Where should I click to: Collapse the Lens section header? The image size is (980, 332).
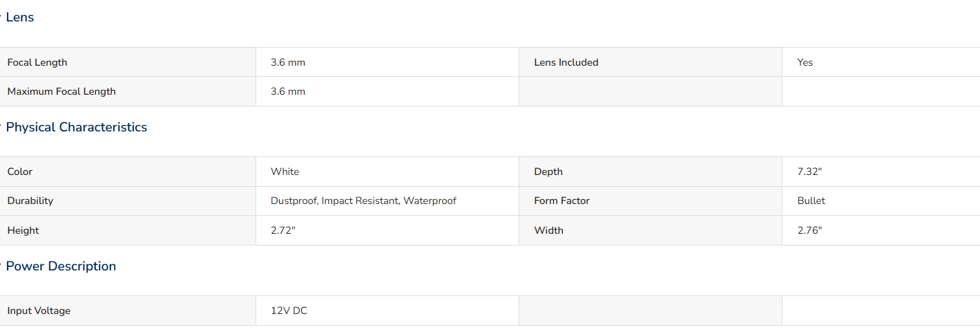[19, 17]
